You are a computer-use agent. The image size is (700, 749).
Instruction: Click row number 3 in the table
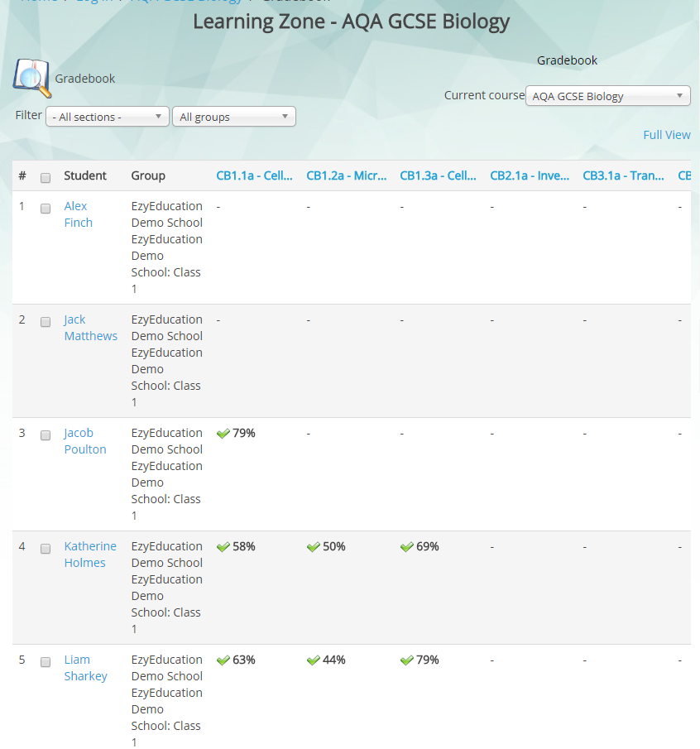(22, 433)
